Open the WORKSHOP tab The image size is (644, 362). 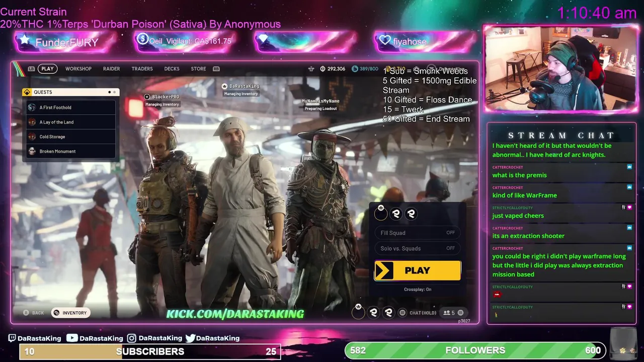pos(78,69)
